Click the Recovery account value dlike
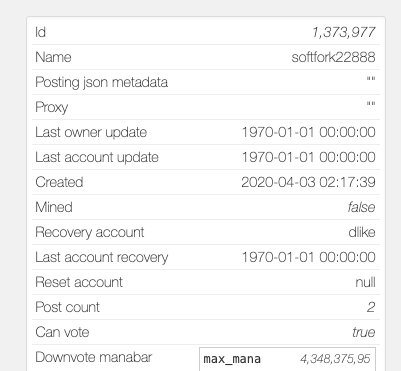This screenshot has width=401, height=371. [x=362, y=232]
